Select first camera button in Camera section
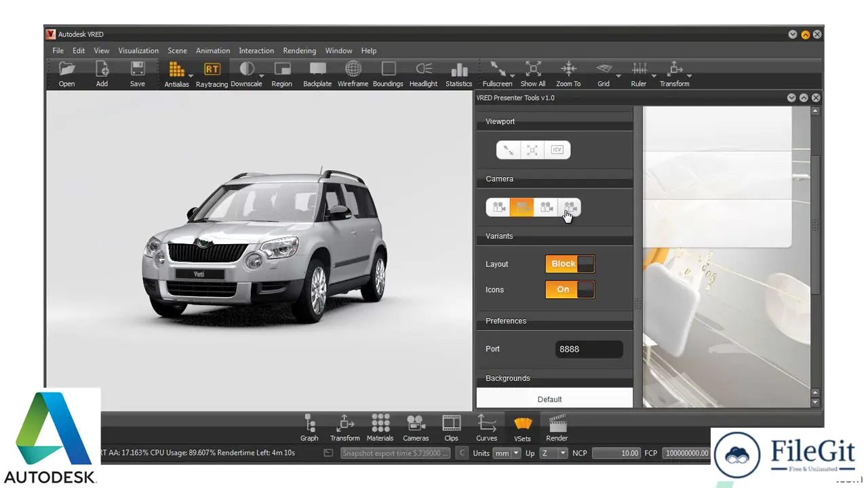This screenshot has width=868, height=488. [498, 207]
